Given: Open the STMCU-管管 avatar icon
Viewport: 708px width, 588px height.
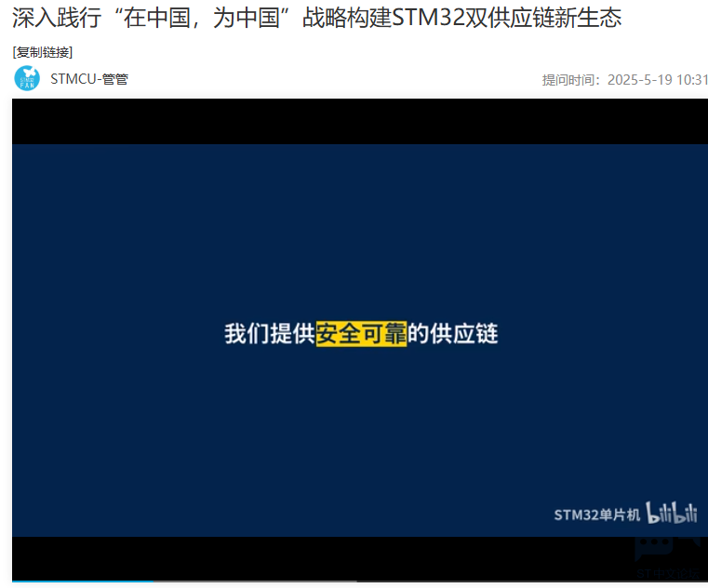Looking at the screenshot, I should (x=27, y=78).
